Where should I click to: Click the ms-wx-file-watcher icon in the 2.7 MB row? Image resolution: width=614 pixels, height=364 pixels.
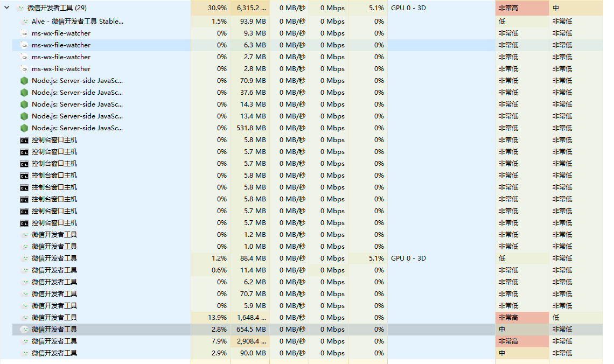click(x=24, y=57)
